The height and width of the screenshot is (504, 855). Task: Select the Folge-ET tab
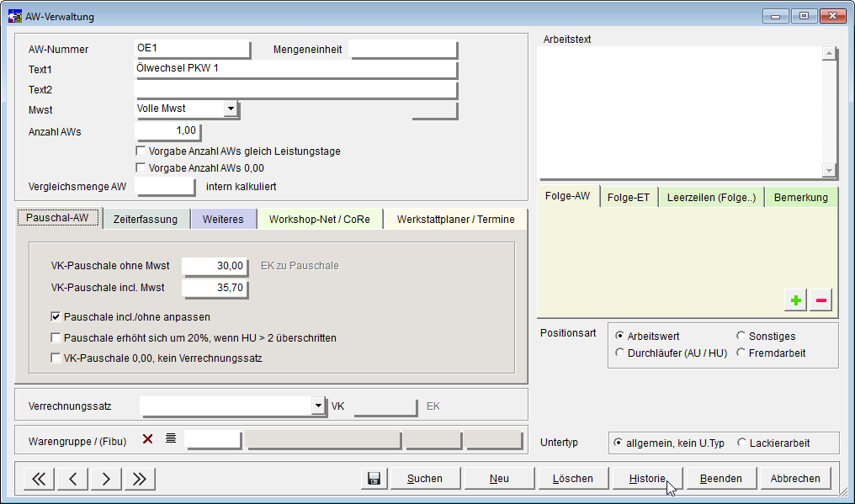(629, 198)
